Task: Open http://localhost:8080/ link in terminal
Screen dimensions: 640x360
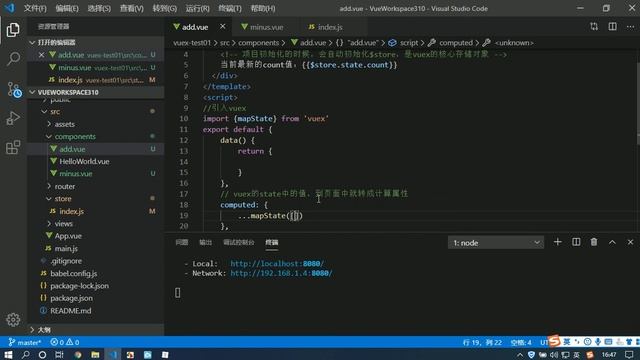Action: point(277,264)
